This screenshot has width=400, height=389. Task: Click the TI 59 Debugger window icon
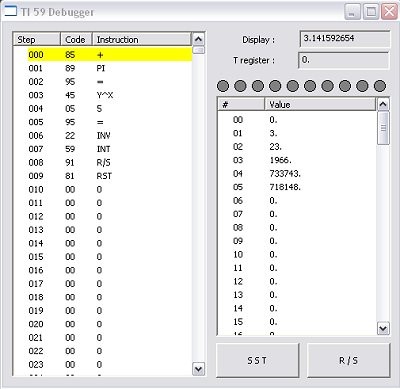point(10,11)
